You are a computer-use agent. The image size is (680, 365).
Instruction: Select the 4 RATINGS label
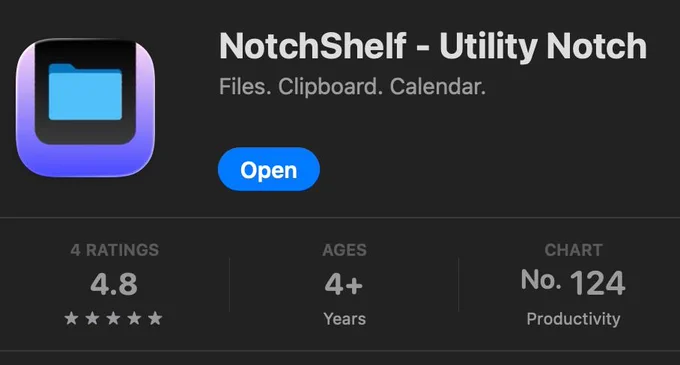114,250
